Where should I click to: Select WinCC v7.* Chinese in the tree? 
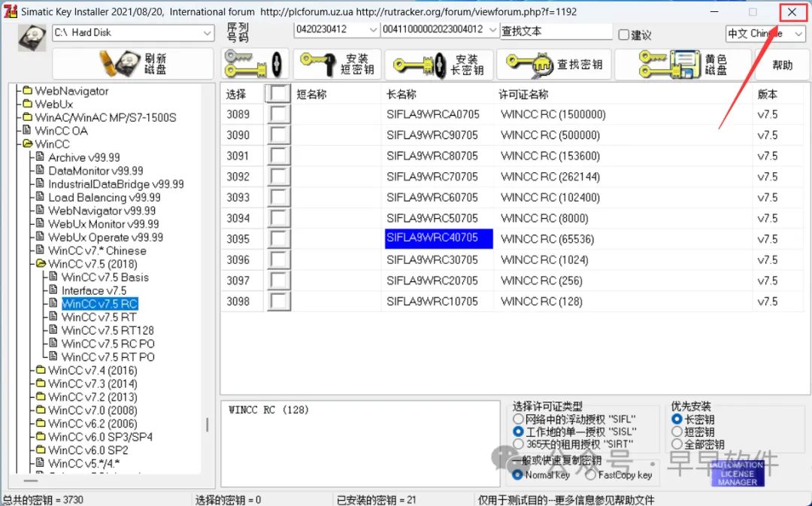tap(97, 250)
